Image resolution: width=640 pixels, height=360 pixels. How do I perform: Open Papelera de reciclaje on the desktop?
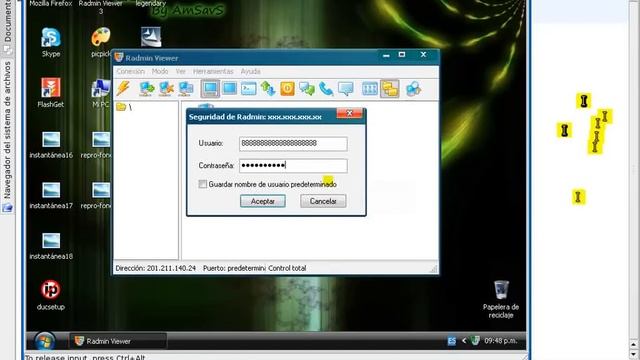501,299
